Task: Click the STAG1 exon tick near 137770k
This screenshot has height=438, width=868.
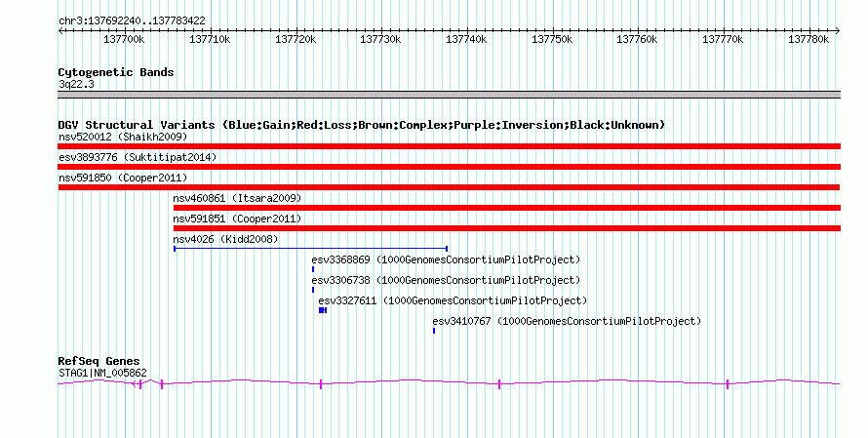Action: click(x=728, y=383)
